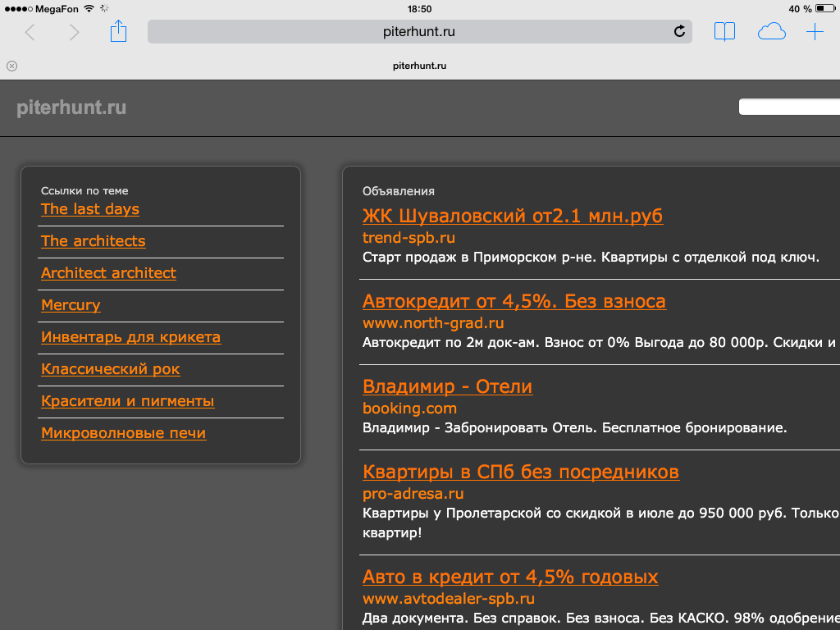Image resolution: width=840 pixels, height=630 pixels.
Task: Show iCloud Tabs cloud icon
Action: [x=771, y=32]
